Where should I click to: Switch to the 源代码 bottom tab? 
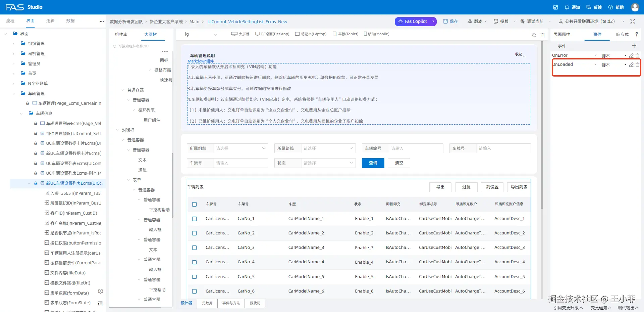pyautogui.click(x=255, y=303)
